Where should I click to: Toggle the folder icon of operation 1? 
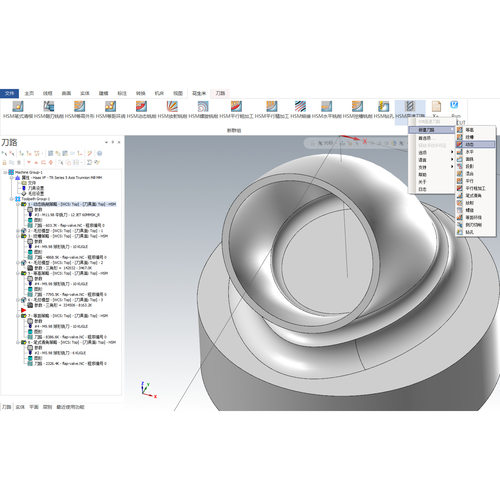click(24, 204)
